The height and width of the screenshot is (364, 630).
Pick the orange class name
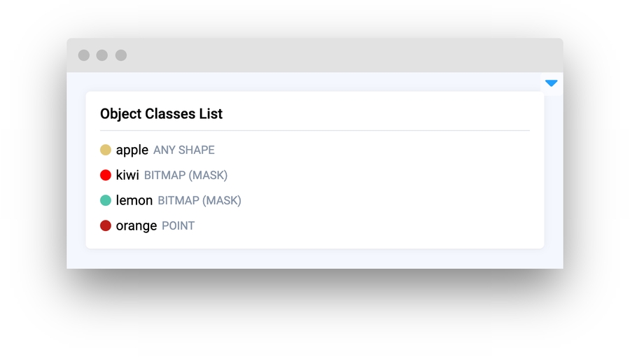[x=136, y=225]
